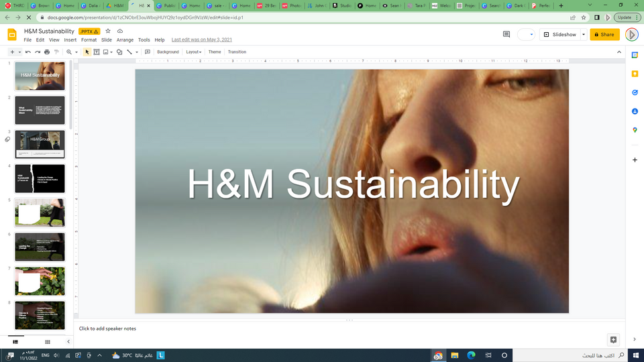Switch to filmstrip view
This screenshot has width=644, height=362.
[x=15, y=342]
